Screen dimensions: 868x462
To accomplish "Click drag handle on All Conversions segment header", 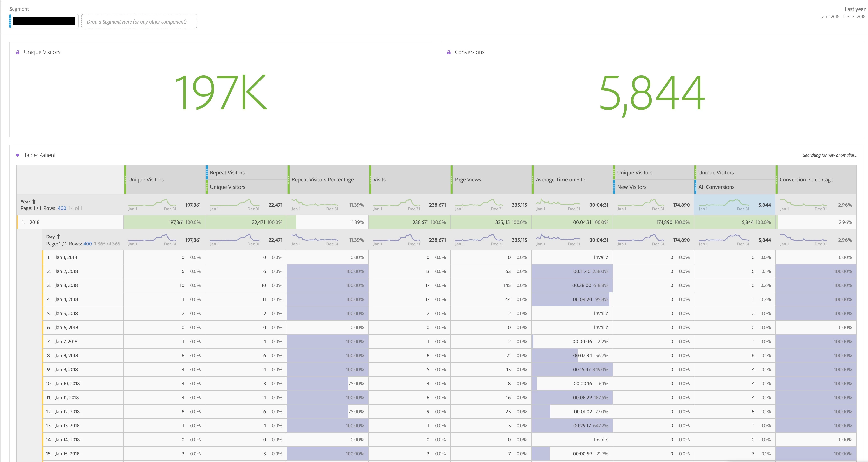I will point(696,187).
